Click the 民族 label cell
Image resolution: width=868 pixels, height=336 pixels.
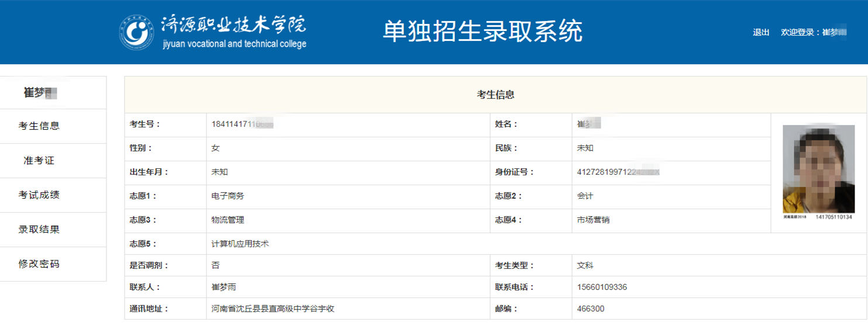pyautogui.click(x=531, y=148)
